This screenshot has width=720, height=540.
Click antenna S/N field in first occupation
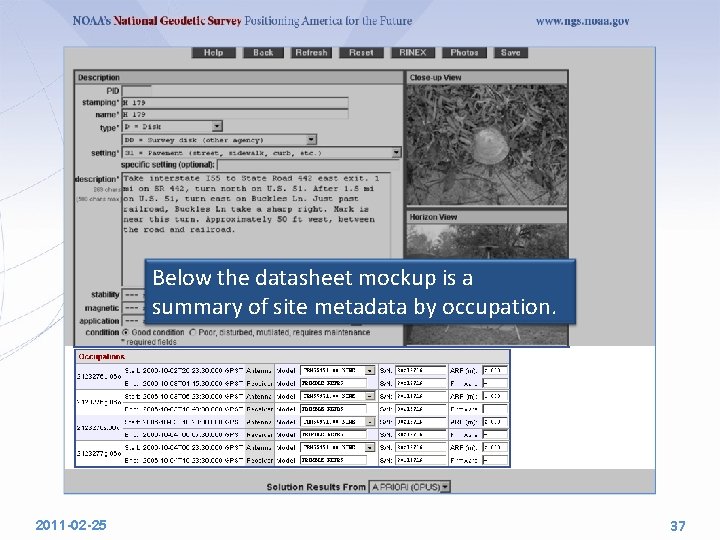click(x=421, y=370)
